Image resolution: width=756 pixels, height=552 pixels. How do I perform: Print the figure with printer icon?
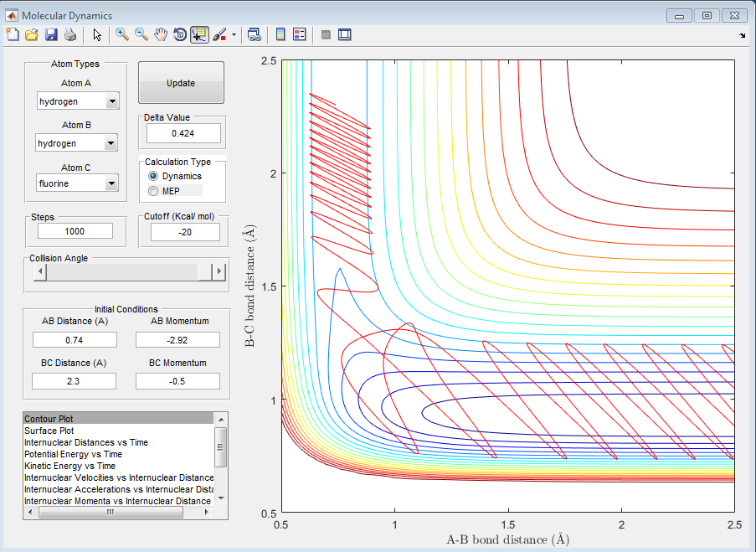(70, 34)
